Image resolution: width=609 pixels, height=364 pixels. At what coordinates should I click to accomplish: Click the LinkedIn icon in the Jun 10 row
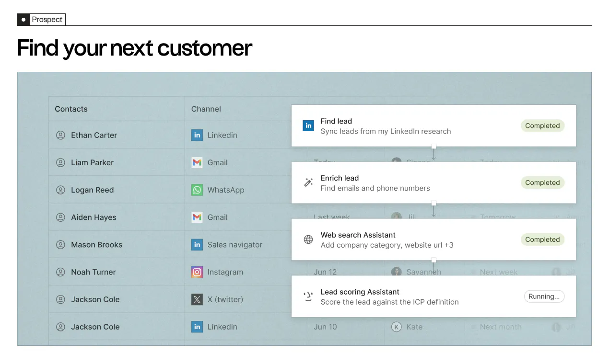pos(197,327)
